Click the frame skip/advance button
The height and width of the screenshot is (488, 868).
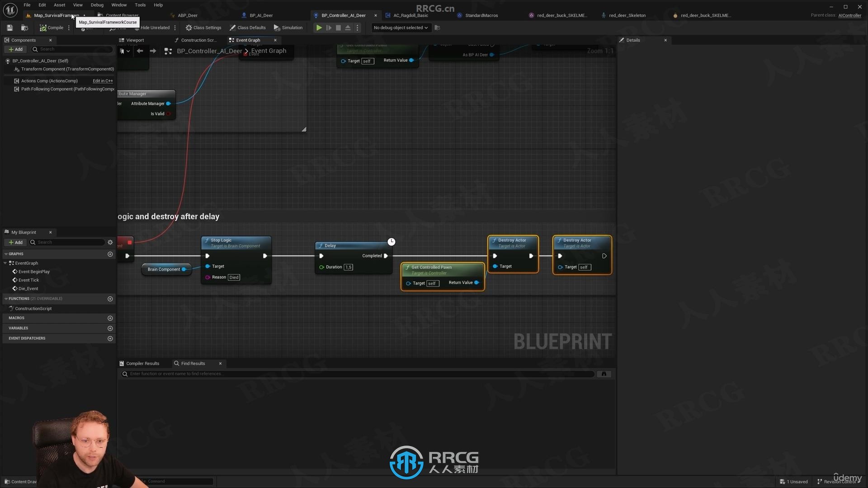[329, 28]
